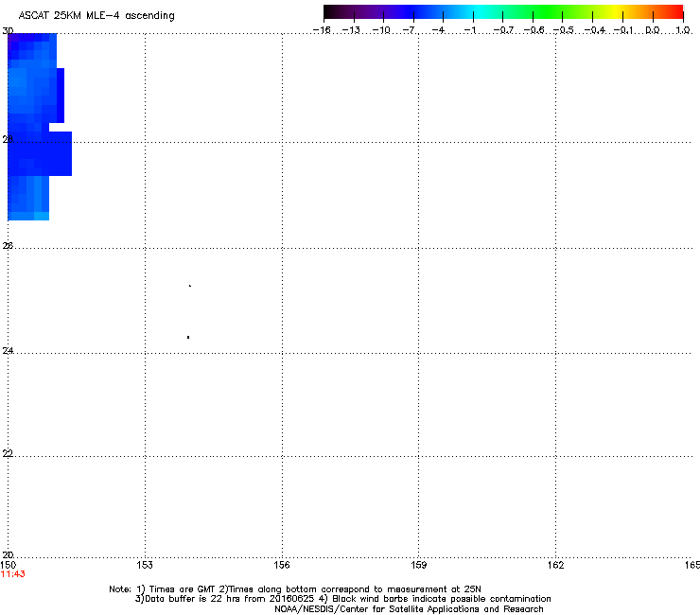Viewport: 700px width, 615px height.
Task: Click the latitude label 22
Action: 8,453
